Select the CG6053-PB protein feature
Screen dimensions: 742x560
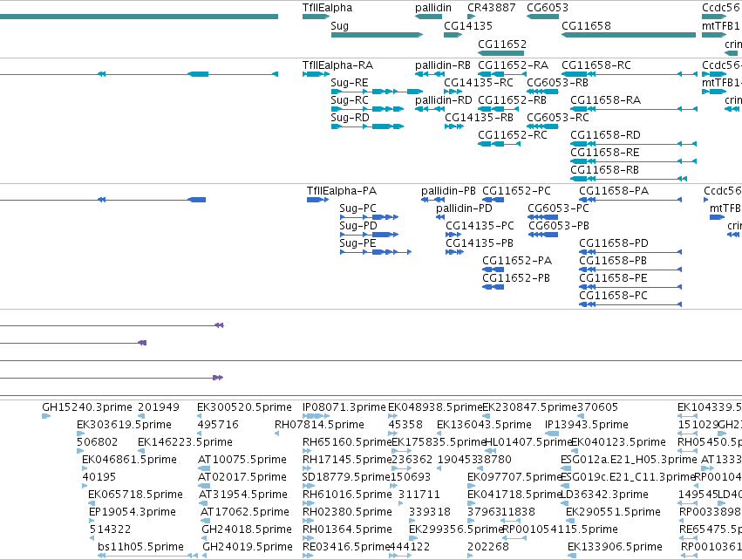click(543, 235)
